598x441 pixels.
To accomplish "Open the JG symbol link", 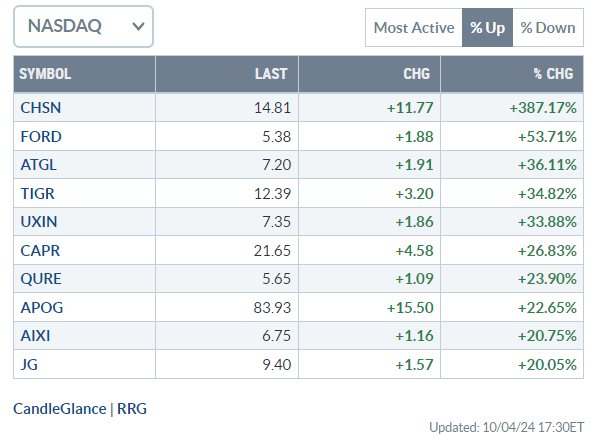I will click(x=29, y=365).
